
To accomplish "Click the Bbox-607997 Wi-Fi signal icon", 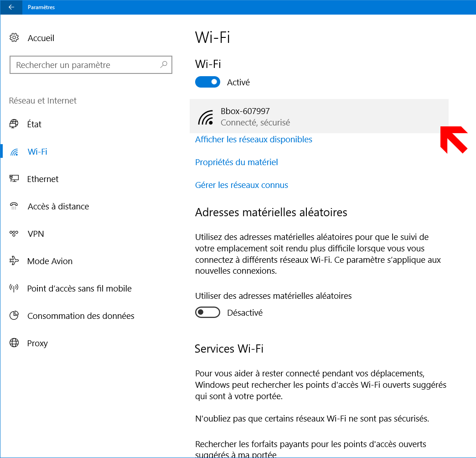I will 206,118.
